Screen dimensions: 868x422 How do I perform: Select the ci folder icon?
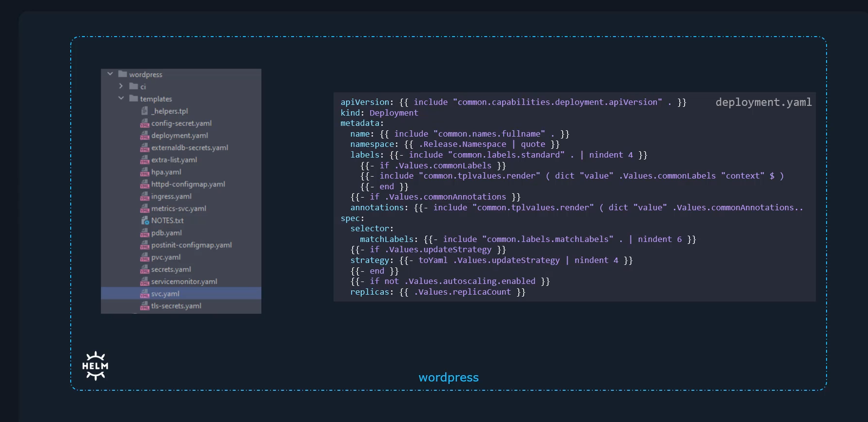[x=134, y=86]
